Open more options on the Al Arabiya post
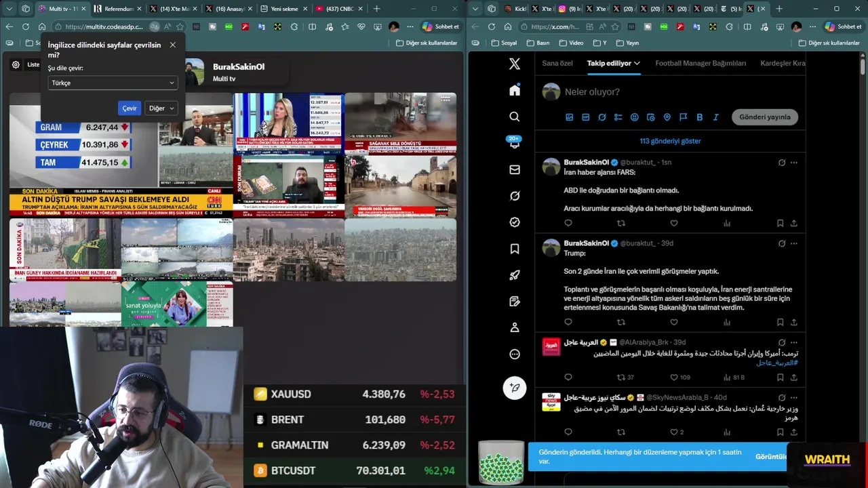The image size is (868, 488). pyautogui.click(x=793, y=342)
